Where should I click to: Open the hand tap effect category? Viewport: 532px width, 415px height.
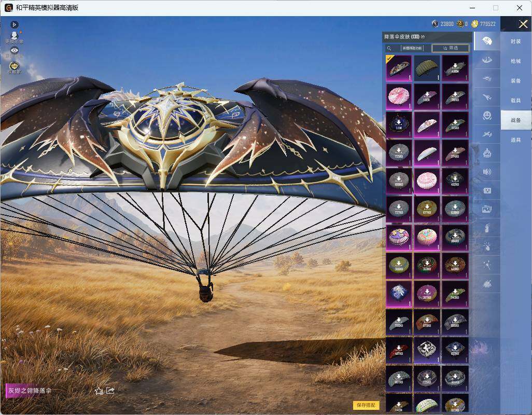[x=487, y=246]
